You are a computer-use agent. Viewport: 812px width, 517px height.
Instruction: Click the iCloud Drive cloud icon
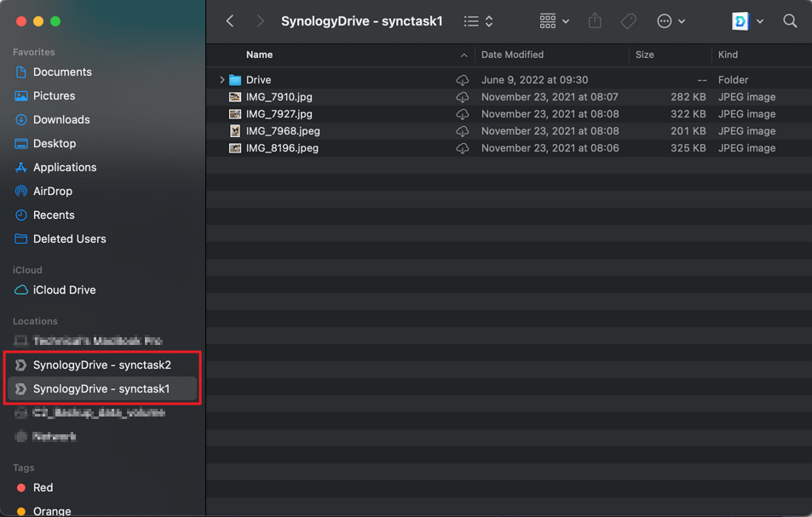[x=21, y=290]
